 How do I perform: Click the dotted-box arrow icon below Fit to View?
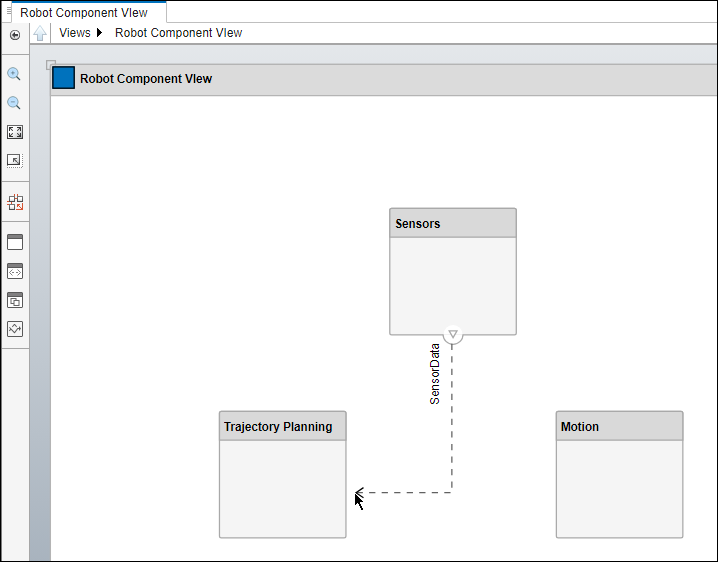tap(15, 160)
